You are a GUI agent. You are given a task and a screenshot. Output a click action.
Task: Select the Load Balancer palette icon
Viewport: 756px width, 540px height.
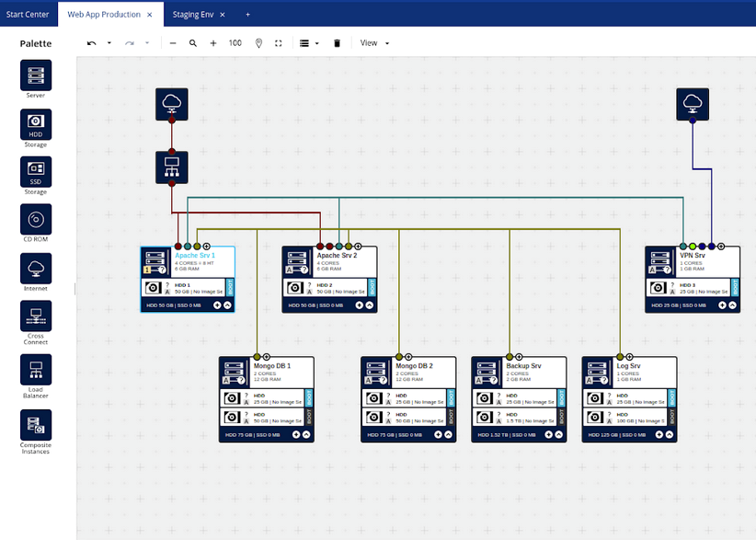(x=36, y=370)
